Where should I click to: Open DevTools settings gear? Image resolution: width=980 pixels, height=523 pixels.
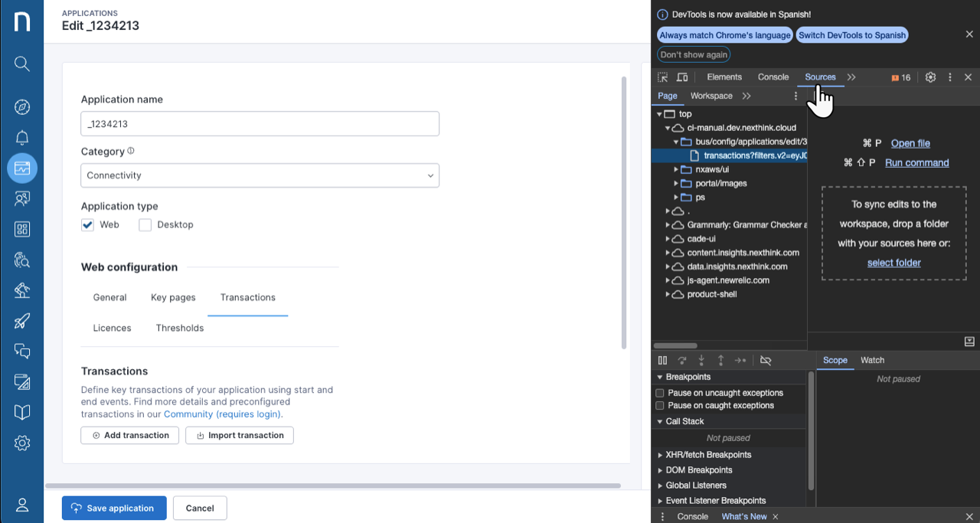point(930,77)
